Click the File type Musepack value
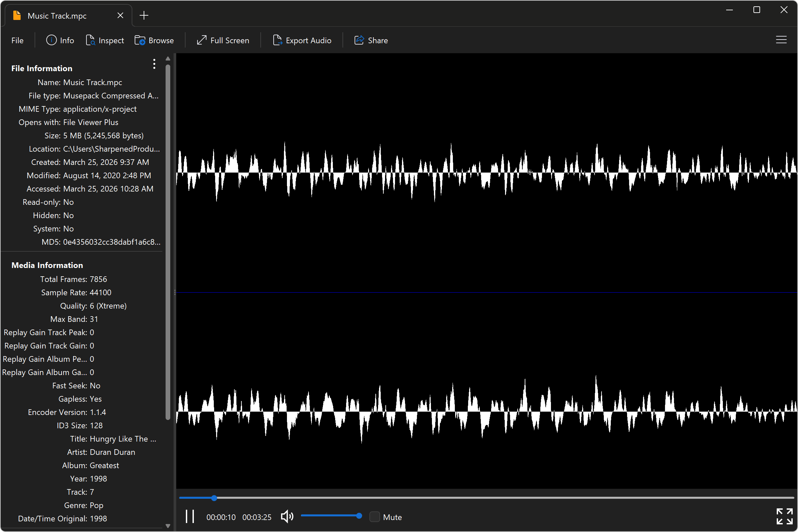The height and width of the screenshot is (532, 798). [x=111, y=96]
